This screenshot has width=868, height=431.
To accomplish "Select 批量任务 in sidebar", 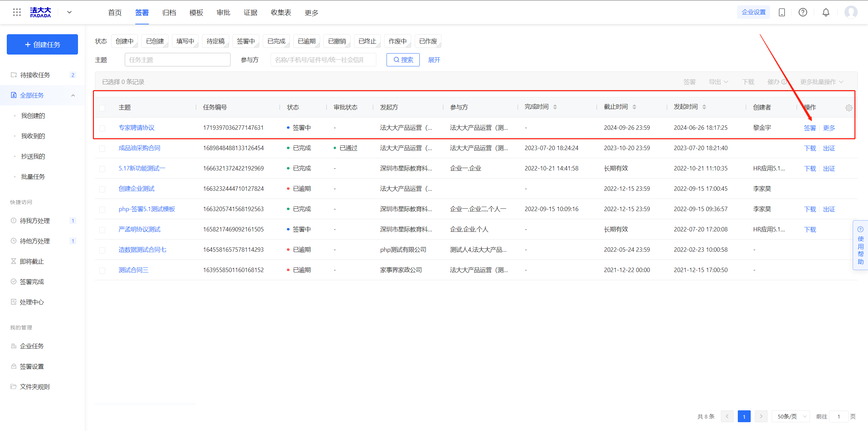I will pos(33,177).
